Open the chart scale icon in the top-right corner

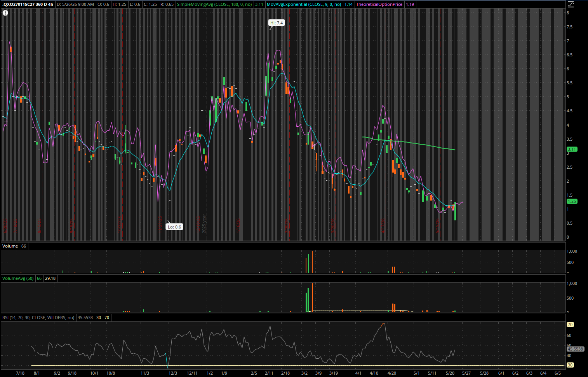tap(571, 4)
